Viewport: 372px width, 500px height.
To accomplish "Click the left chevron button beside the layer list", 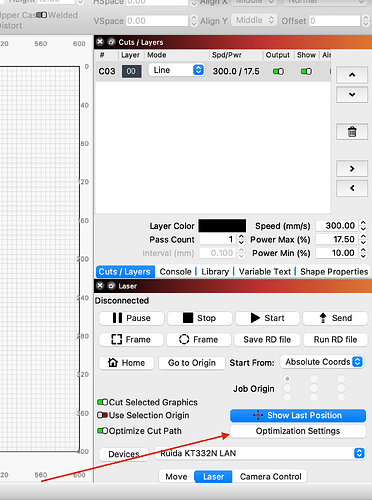I will pyautogui.click(x=352, y=188).
